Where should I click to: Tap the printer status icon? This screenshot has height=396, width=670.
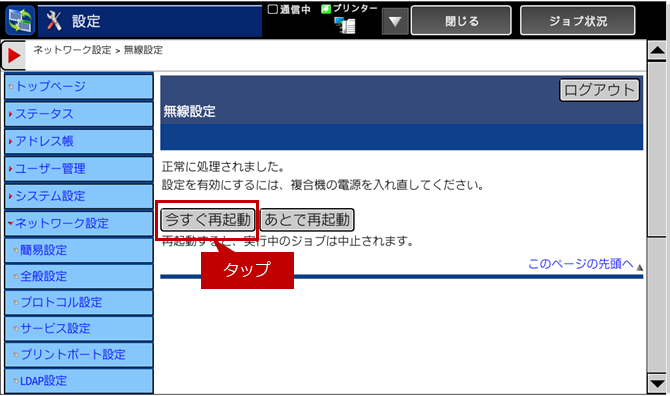pos(345,26)
